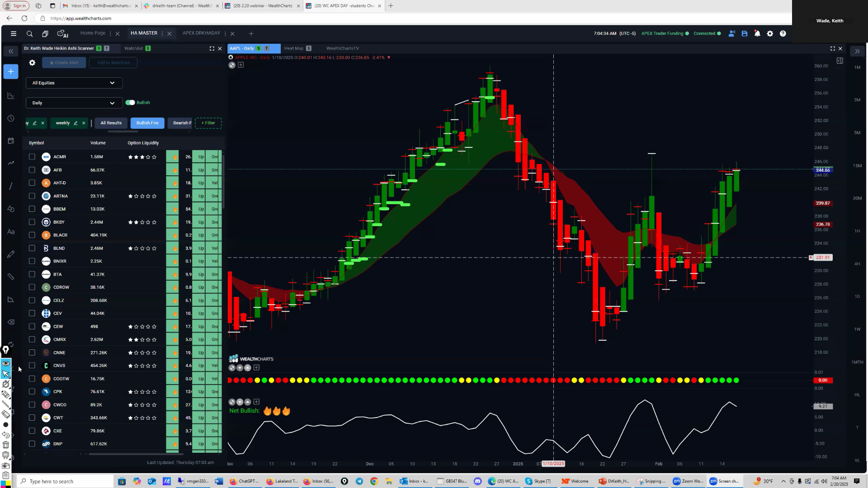Check the CMRX row checkbox
The image size is (868, 488).
click(x=32, y=339)
